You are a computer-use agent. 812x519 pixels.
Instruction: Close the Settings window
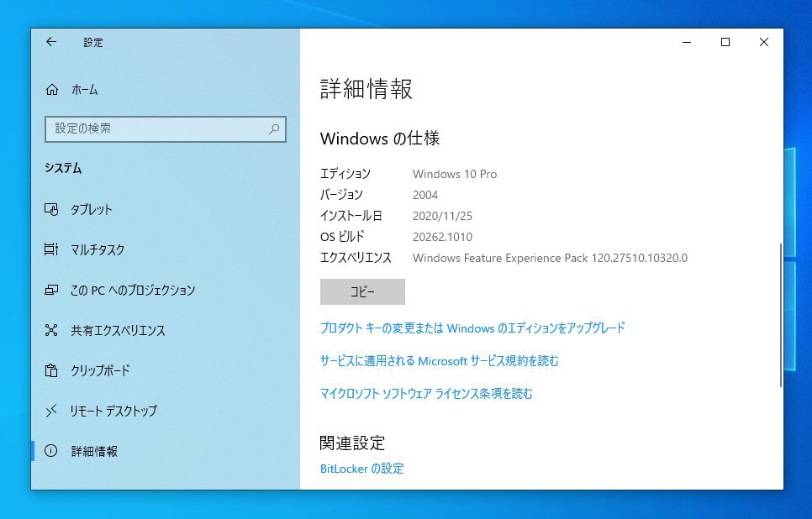pos(764,42)
